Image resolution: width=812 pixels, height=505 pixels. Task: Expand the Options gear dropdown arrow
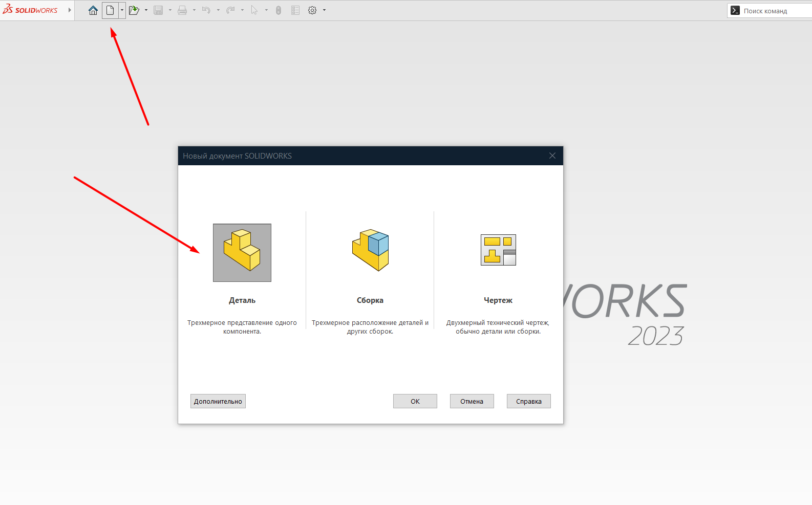324,10
